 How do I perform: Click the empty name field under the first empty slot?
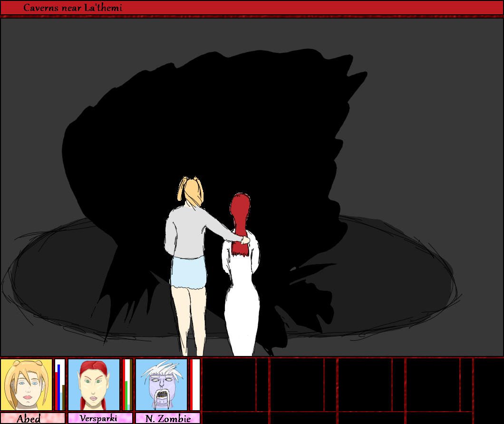tap(235, 418)
